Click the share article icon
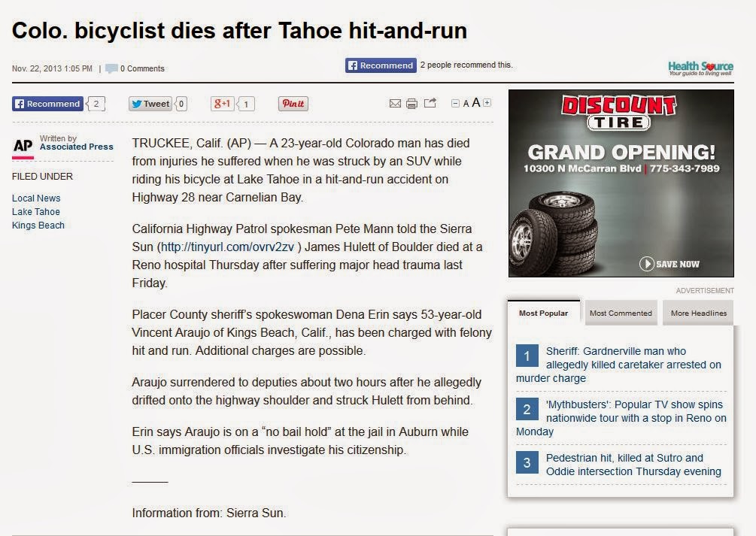 click(430, 103)
